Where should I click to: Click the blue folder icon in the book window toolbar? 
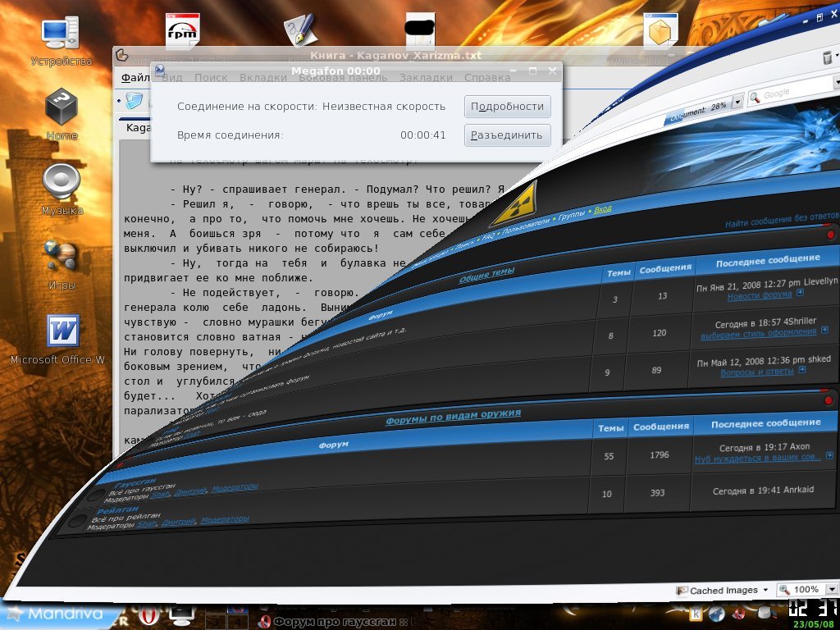pos(135,100)
